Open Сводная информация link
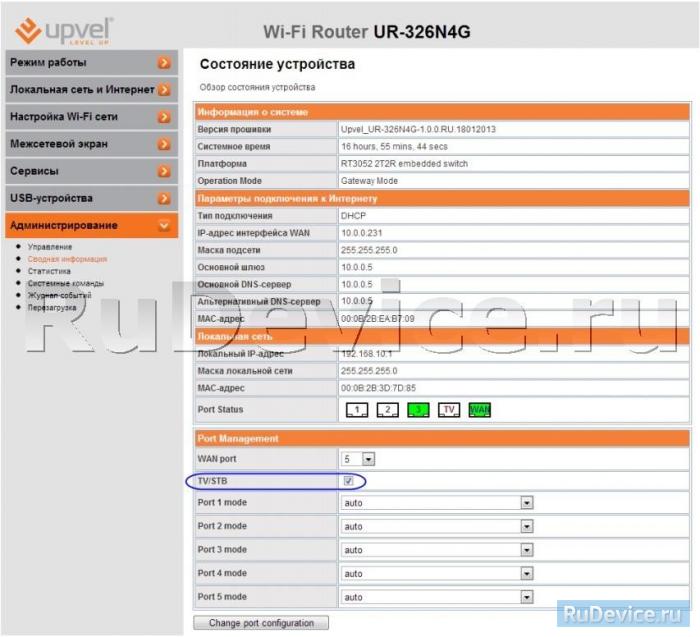This screenshot has height=637, width=700. tap(67, 259)
